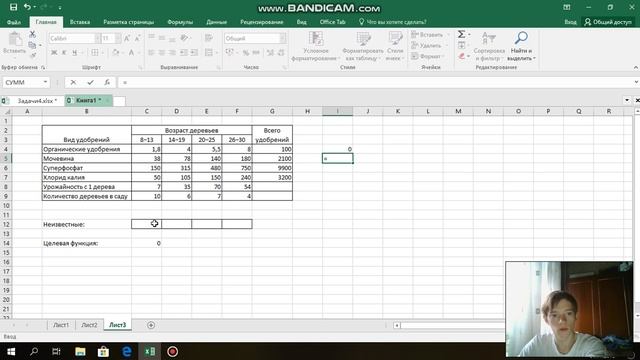Click the Percent Style icon

(246, 52)
